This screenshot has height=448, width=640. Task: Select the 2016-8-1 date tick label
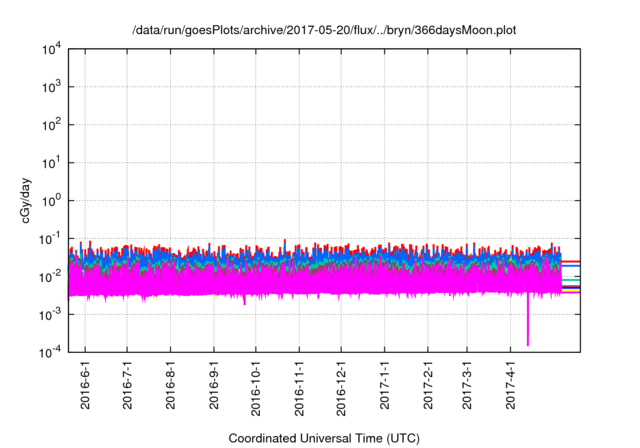171,385
